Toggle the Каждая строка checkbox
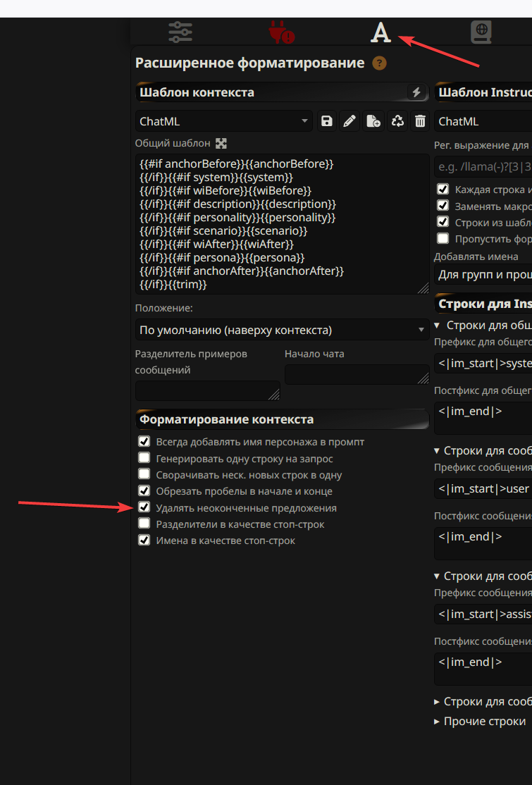This screenshot has height=785, width=532. (x=443, y=190)
